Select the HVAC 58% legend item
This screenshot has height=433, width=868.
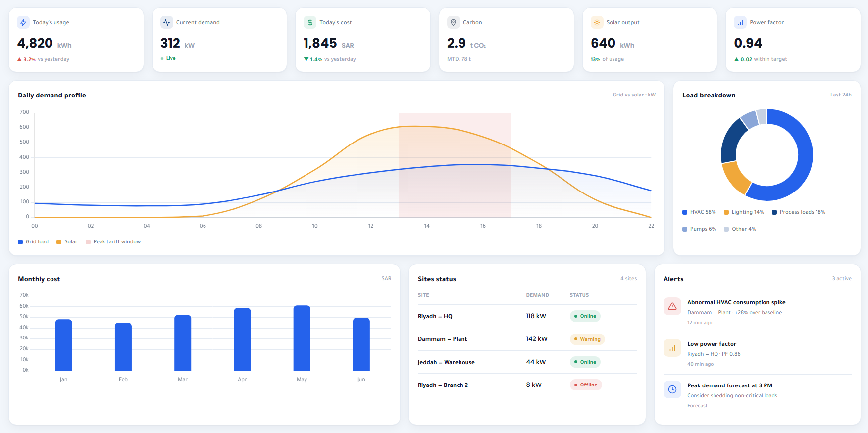point(699,212)
